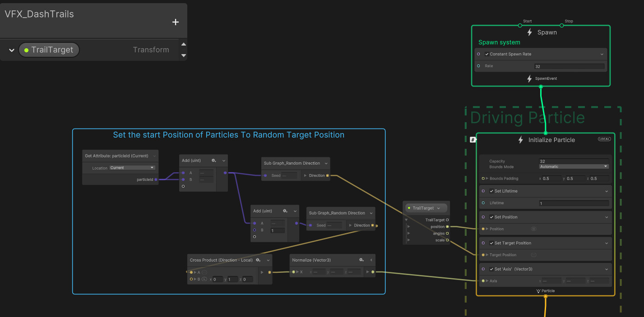Open the Location dropdown in Get Attribute node
Viewport: 644px width, 317px height.
[x=131, y=168]
